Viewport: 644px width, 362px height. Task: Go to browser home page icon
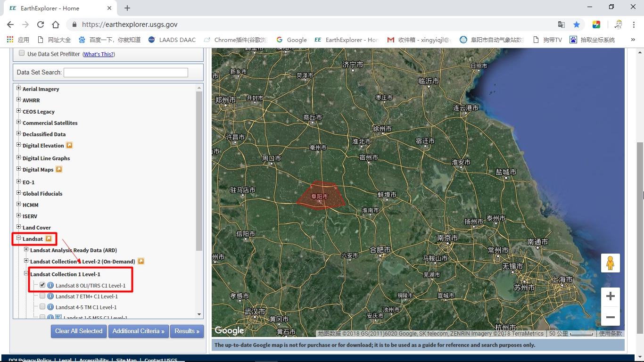(56, 25)
